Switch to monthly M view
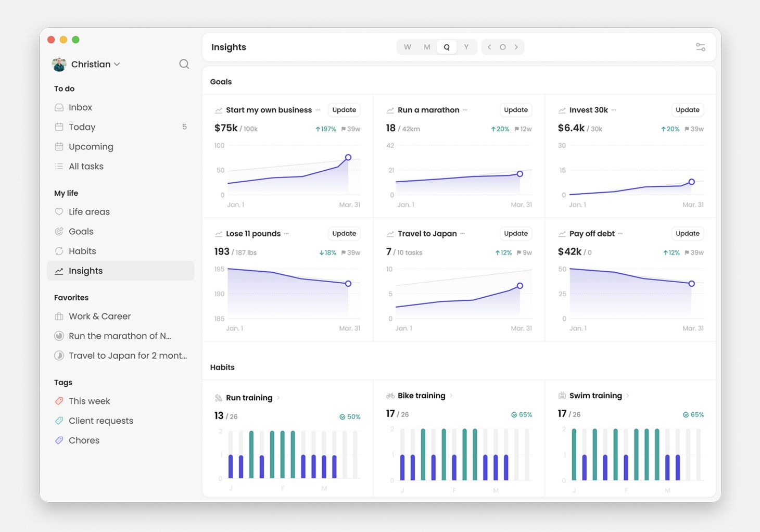 (427, 47)
